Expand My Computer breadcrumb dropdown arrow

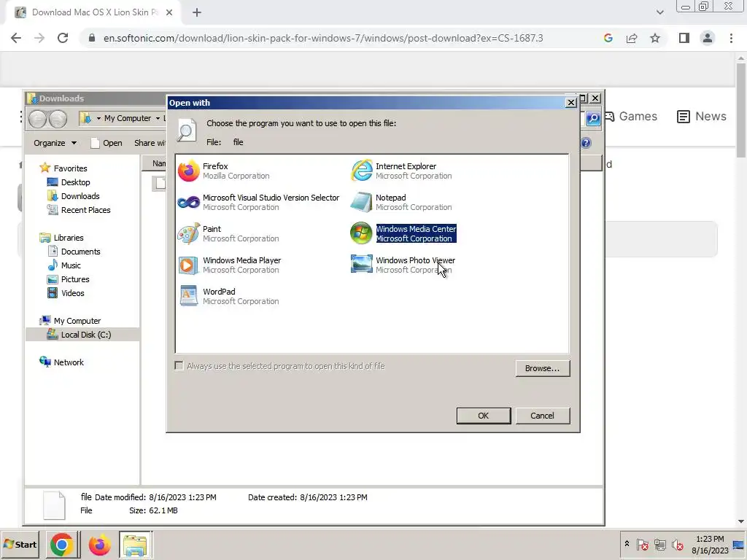click(158, 118)
